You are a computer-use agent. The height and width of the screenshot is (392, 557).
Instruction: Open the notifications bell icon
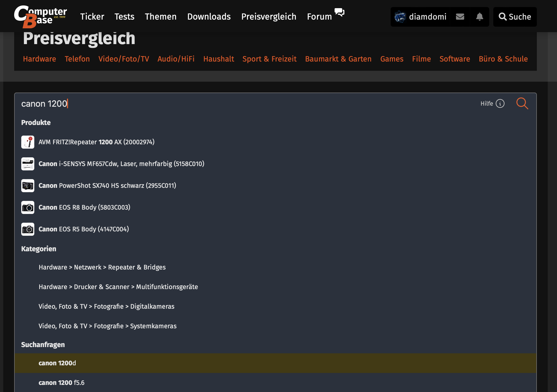[479, 17]
